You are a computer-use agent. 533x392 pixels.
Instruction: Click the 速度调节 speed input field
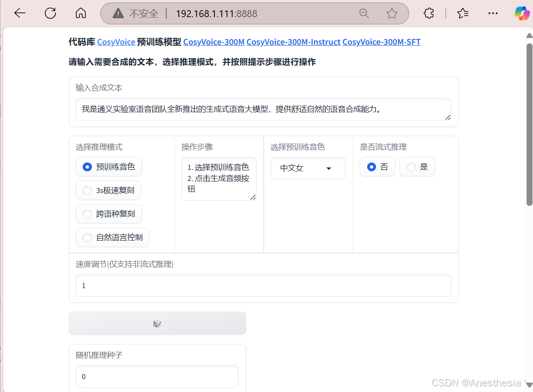(x=263, y=286)
